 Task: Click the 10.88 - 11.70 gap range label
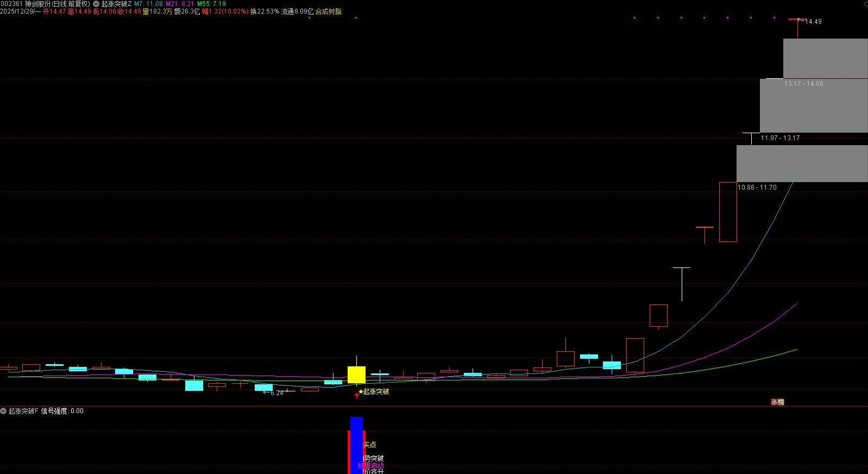pyautogui.click(x=757, y=188)
